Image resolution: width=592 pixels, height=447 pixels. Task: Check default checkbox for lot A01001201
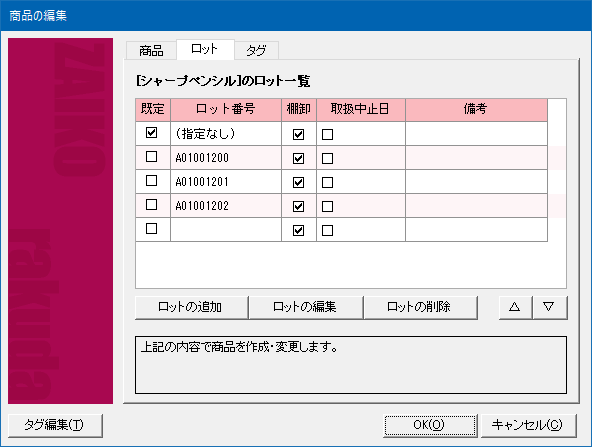[x=151, y=181]
